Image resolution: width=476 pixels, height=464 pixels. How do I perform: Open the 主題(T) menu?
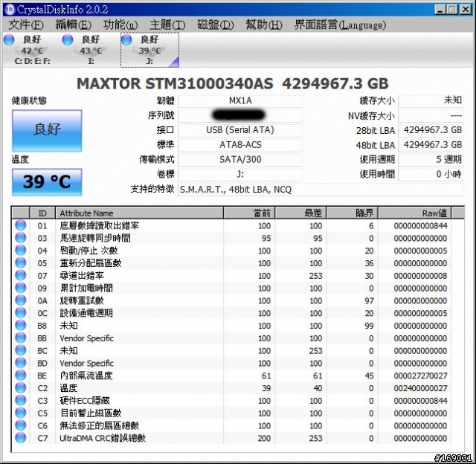(x=167, y=25)
